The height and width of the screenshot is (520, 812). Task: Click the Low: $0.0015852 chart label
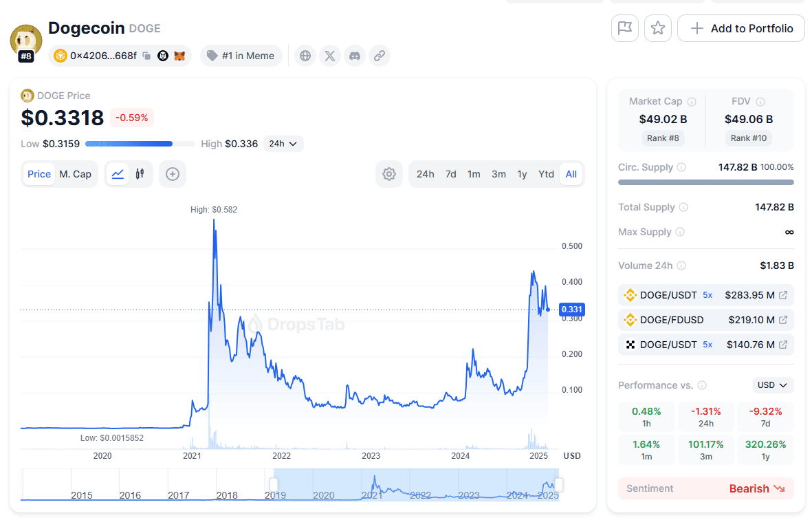click(x=112, y=438)
